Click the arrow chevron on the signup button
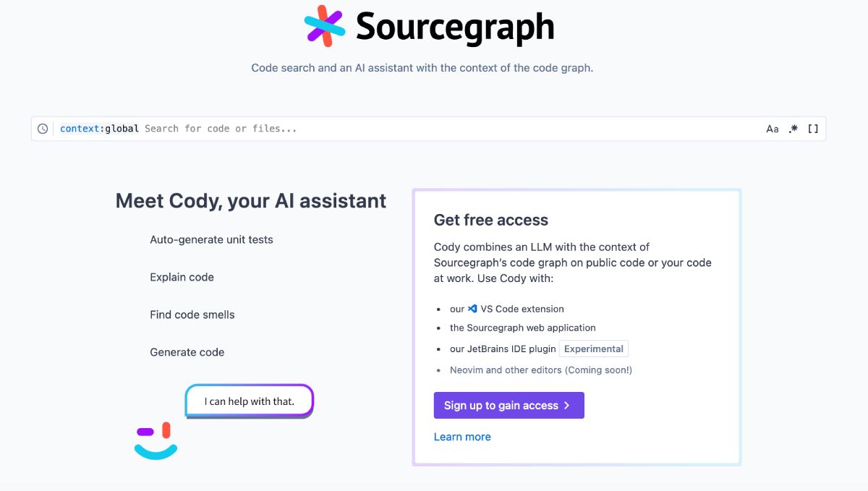 click(566, 406)
